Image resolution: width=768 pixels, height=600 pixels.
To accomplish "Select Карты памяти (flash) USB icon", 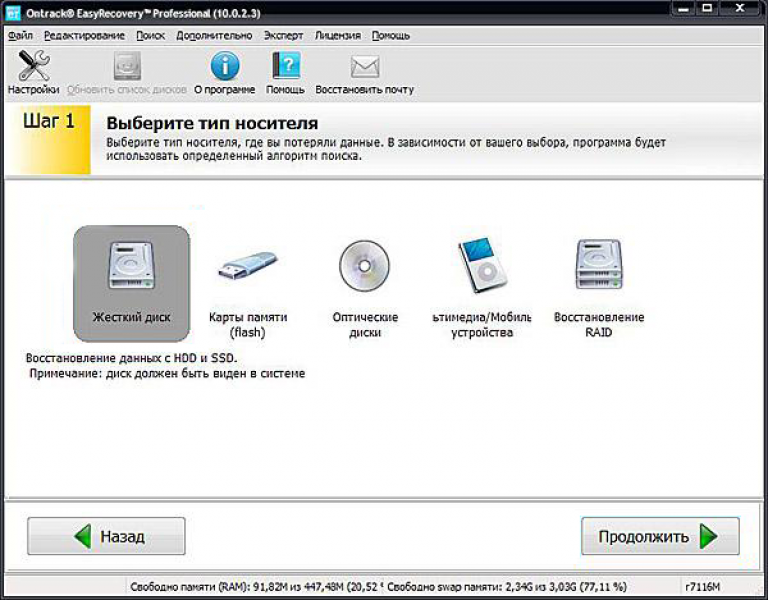I will tap(248, 266).
